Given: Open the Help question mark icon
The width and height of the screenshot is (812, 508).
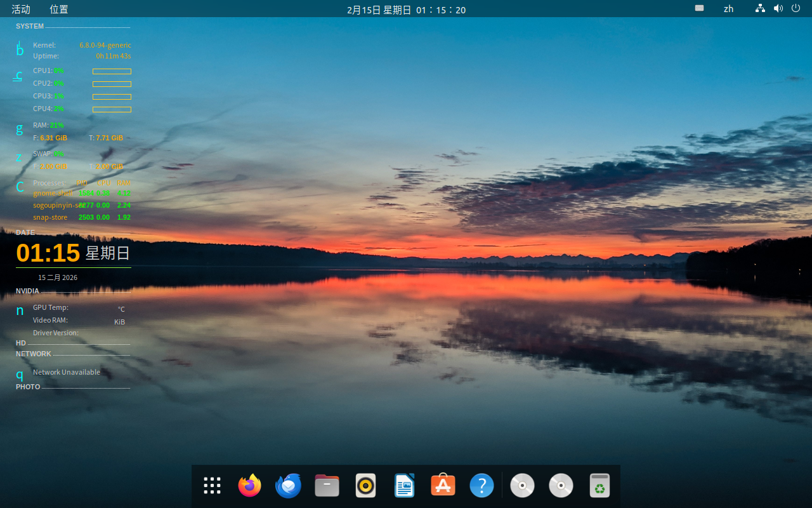Looking at the screenshot, I should tap(481, 486).
